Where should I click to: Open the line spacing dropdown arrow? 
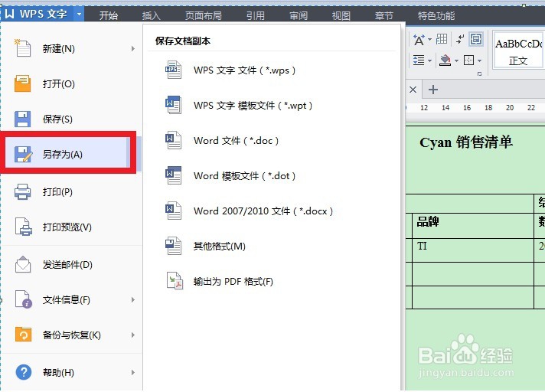(x=429, y=60)
